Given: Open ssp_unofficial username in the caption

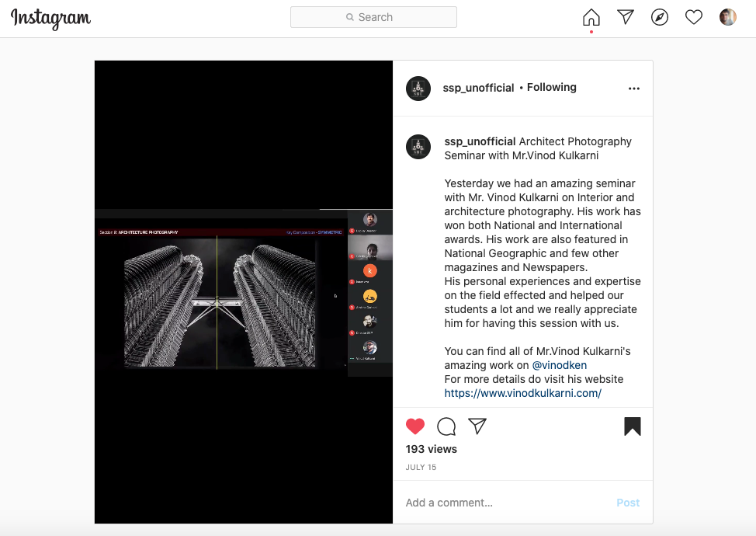Looking at the screenshot, I should 480,141.
